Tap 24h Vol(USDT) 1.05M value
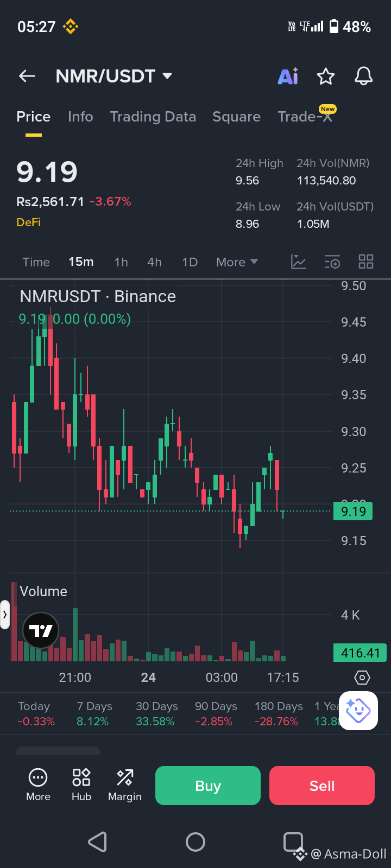The width and height of the screenshot is (391, 868). [x=313, y=224]
